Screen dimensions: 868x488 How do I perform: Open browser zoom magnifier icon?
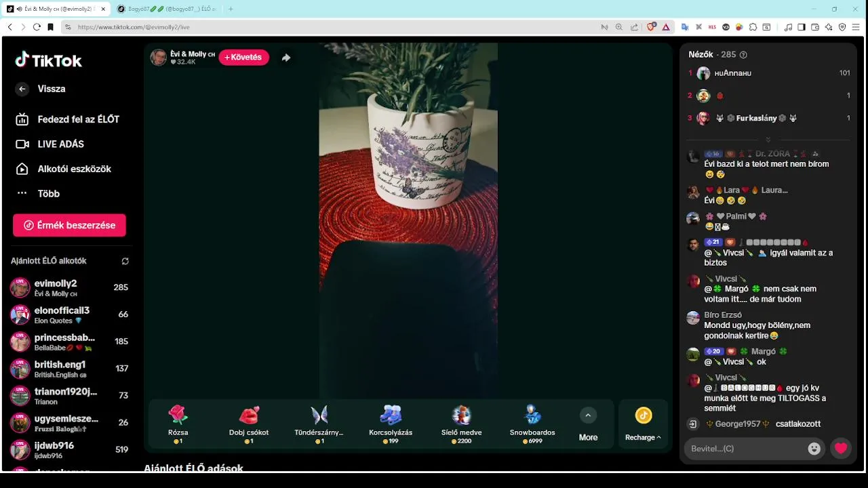pyautogui.click(x=618, y=27)
